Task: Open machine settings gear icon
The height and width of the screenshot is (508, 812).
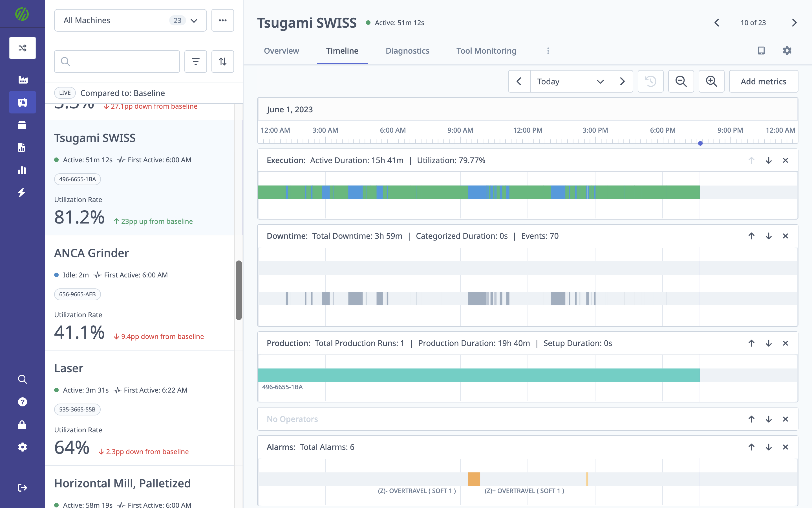Action: click(x=787, y=51)
